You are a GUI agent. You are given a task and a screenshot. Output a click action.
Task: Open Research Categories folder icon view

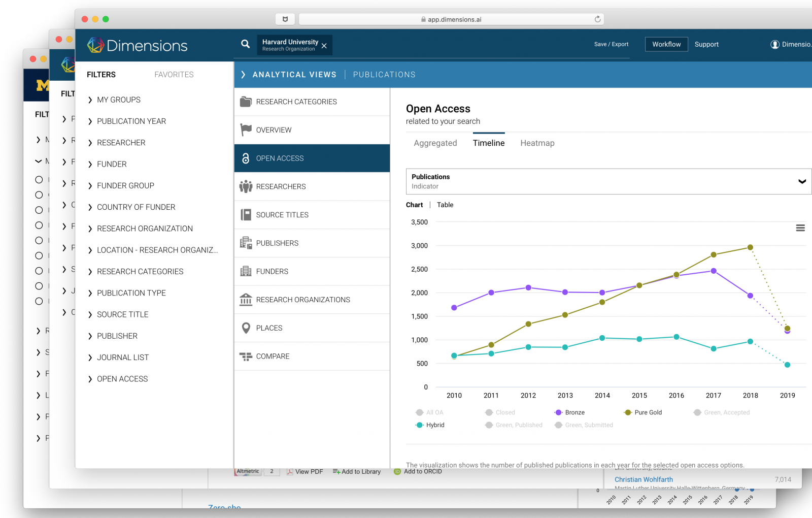246,102
